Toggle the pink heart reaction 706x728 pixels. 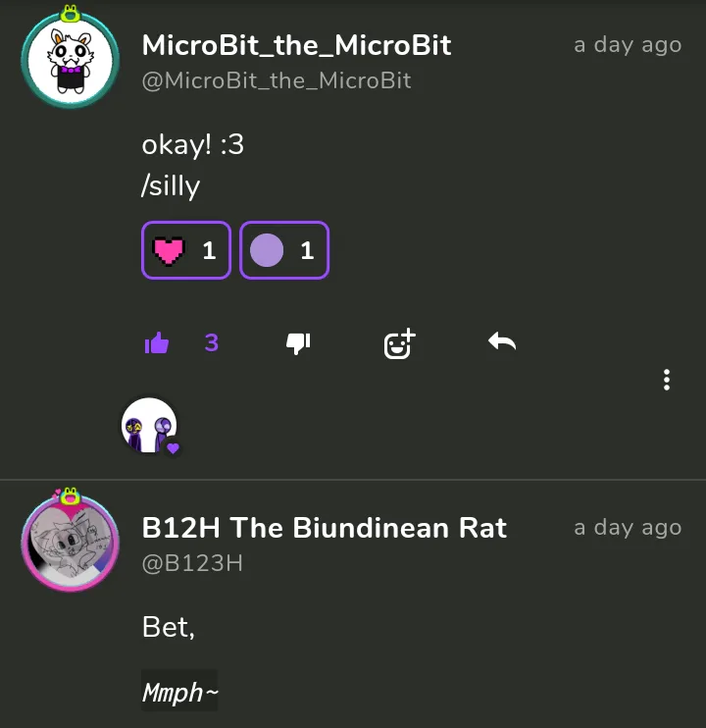tap(186, 250)
